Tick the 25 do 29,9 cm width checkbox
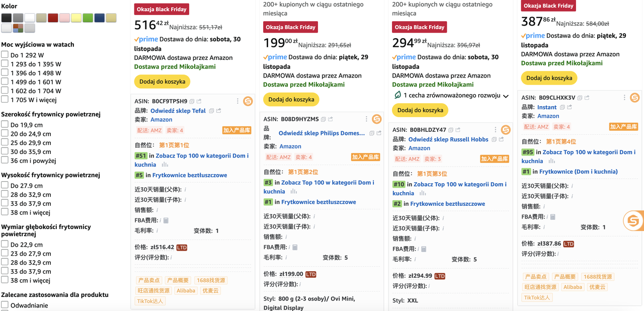This screenshot has width=644, height=311. (5, 142)
